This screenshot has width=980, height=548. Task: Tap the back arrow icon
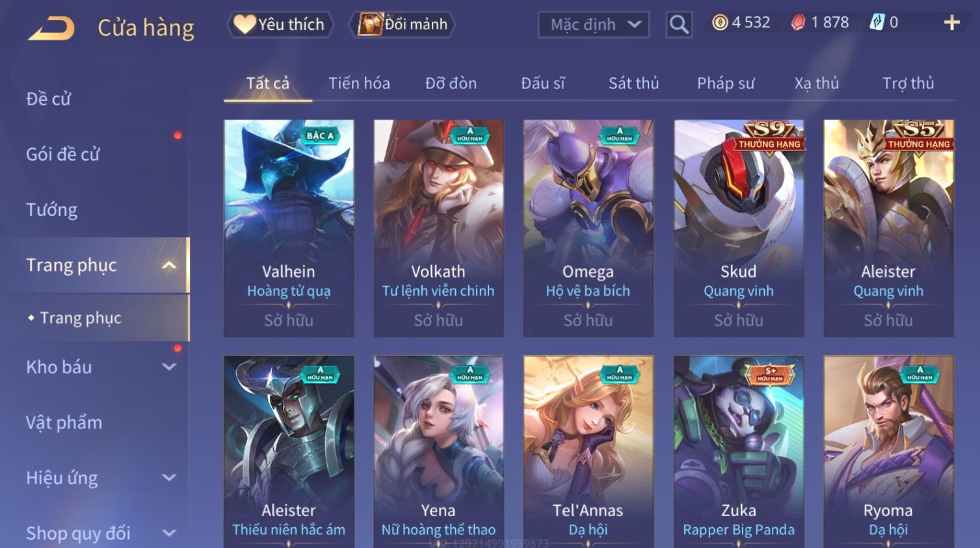coord(51,28)
